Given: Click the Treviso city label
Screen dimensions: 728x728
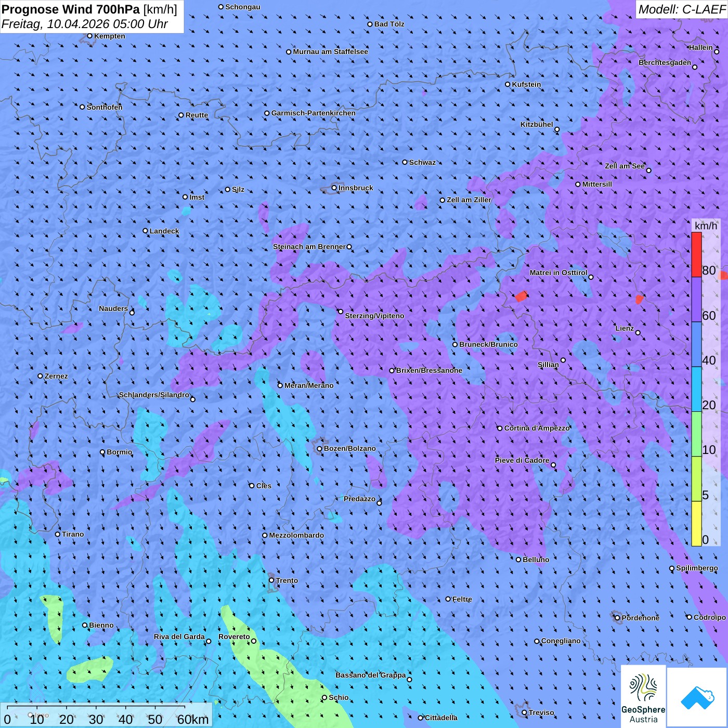Looking at the screenshot, I should tap(541, 712).
